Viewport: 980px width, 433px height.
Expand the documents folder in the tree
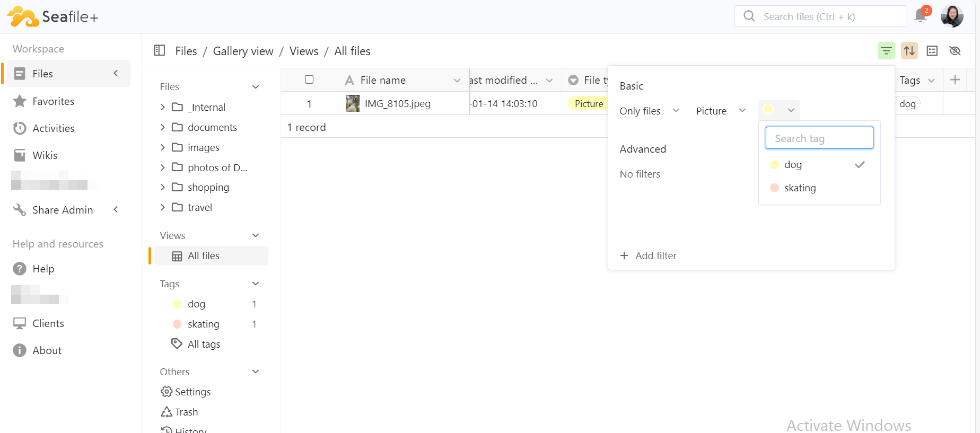[x=163, y=127]
